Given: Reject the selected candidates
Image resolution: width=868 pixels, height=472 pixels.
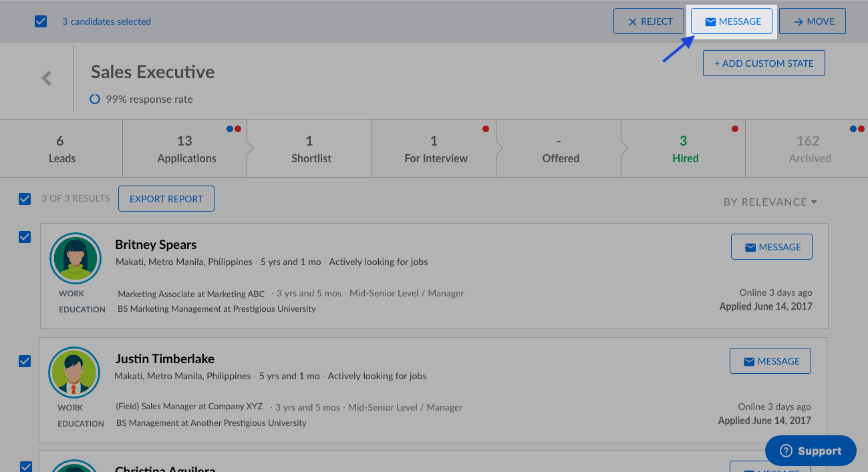Looking at the screenshot, I should [649, 21].
